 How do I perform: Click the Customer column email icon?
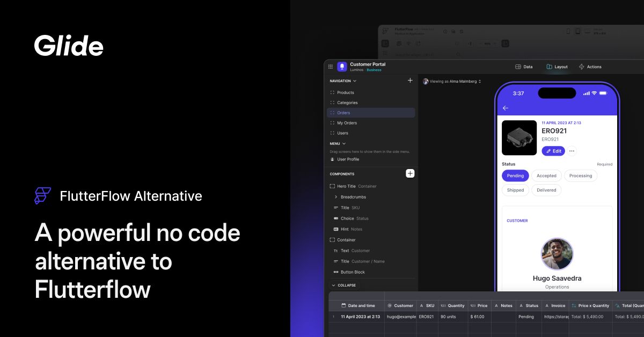390,305
